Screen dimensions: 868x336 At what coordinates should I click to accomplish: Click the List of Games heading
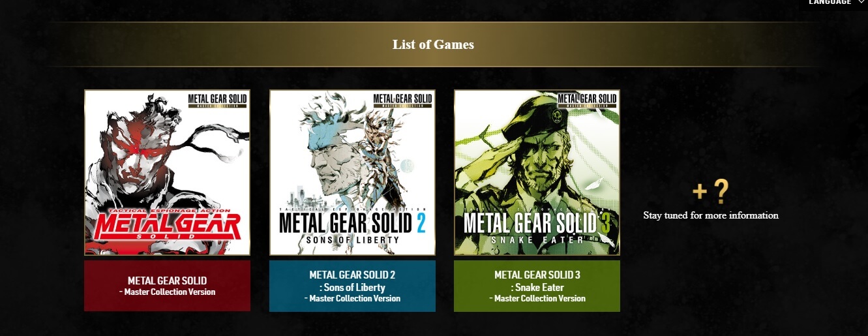point(433,44)
